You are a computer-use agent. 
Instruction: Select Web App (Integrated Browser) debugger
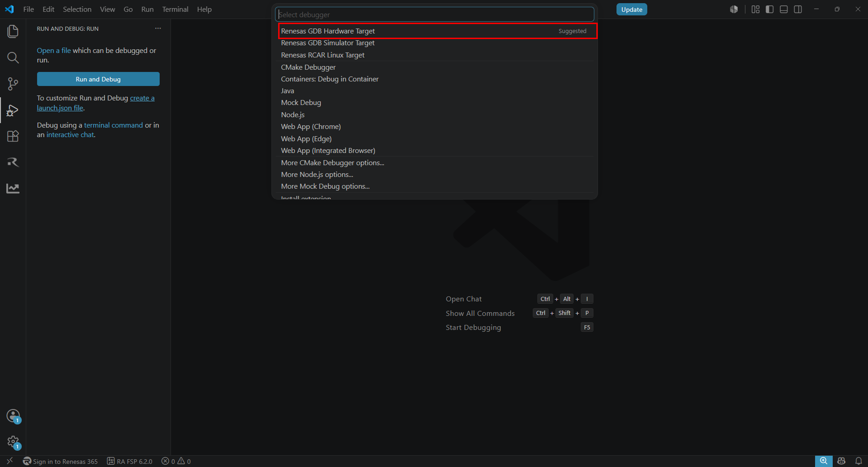pos(435,150)
